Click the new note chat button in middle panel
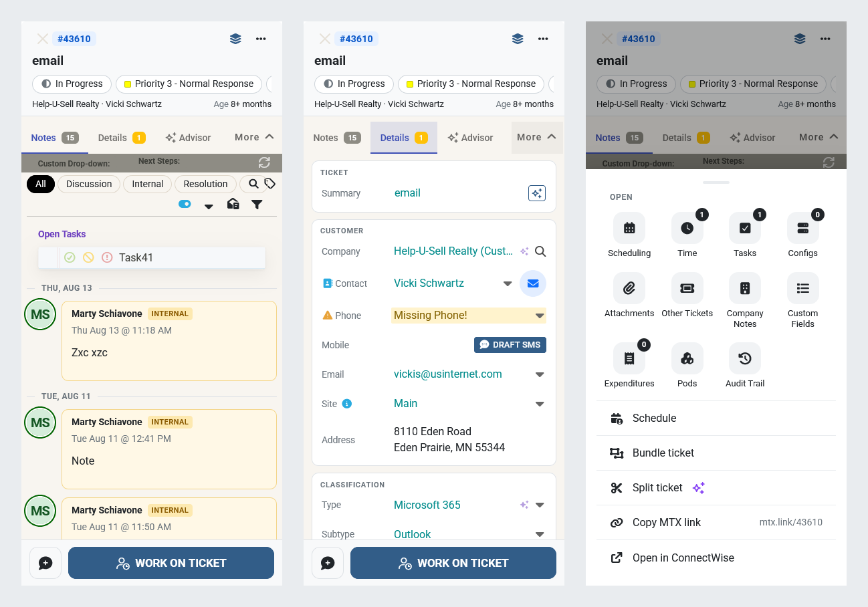 coord(328,563)
